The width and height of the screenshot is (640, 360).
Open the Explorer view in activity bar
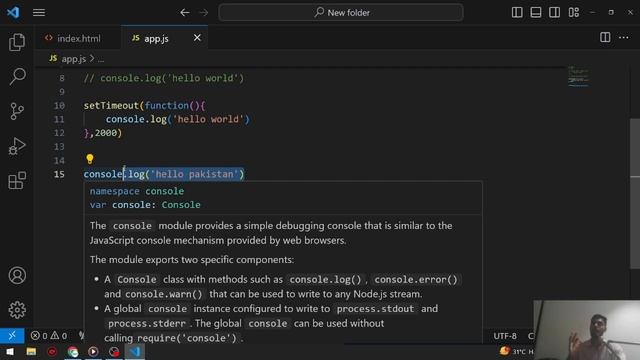point(17,42)
